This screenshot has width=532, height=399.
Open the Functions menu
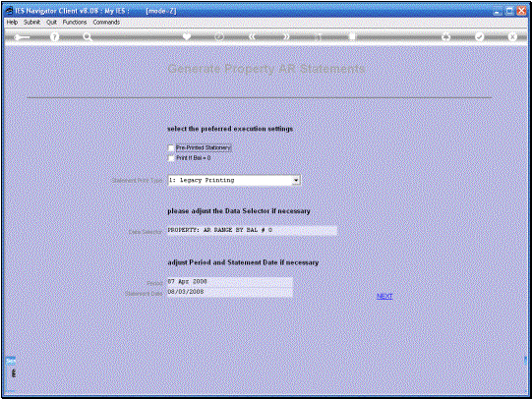click(x=75, y=22)
